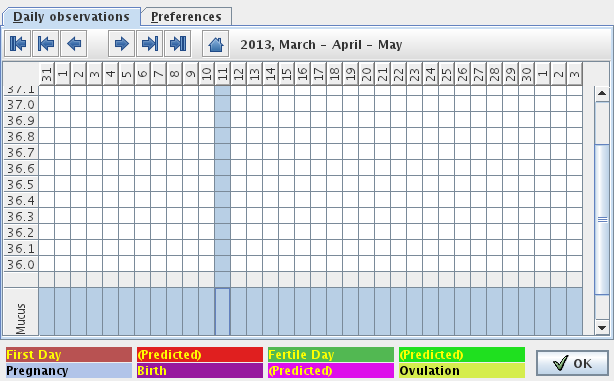
Task: Click the 36.4 temperature row label
Action: click(21, 200)
